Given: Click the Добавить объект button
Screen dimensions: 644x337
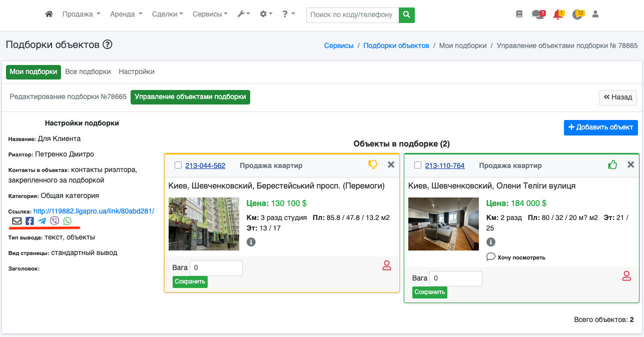Looking at the screenshot, I should pyautogui.click(x=601, y=127).
